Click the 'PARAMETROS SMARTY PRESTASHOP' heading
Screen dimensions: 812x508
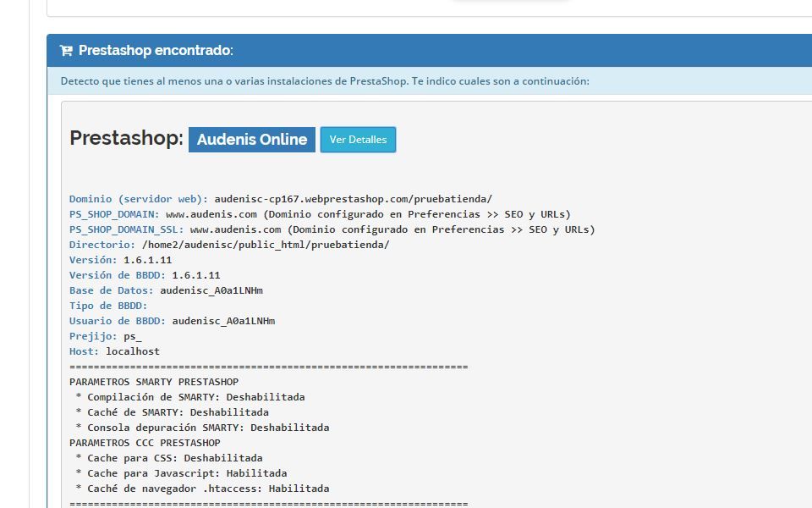154,382
